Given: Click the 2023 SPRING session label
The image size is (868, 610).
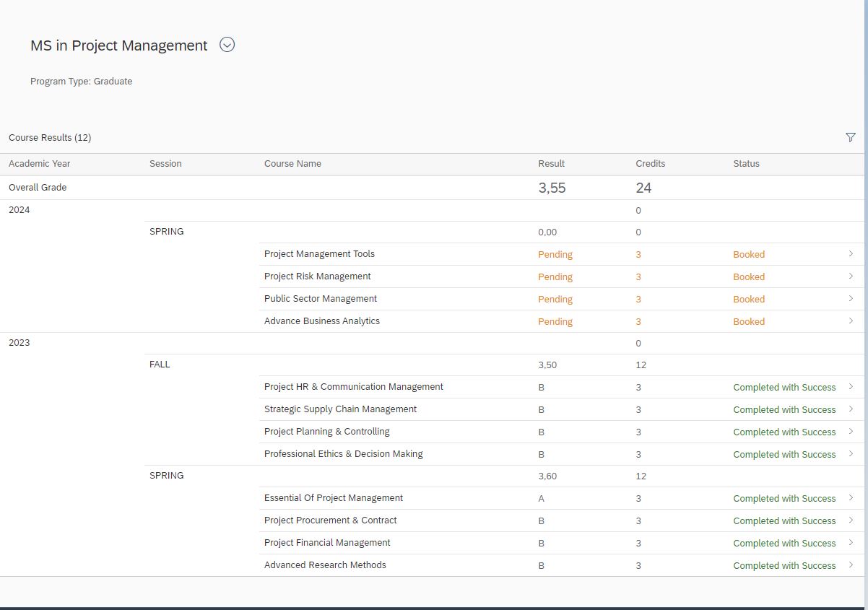Looking at the screenshot, I should point(166,476).
